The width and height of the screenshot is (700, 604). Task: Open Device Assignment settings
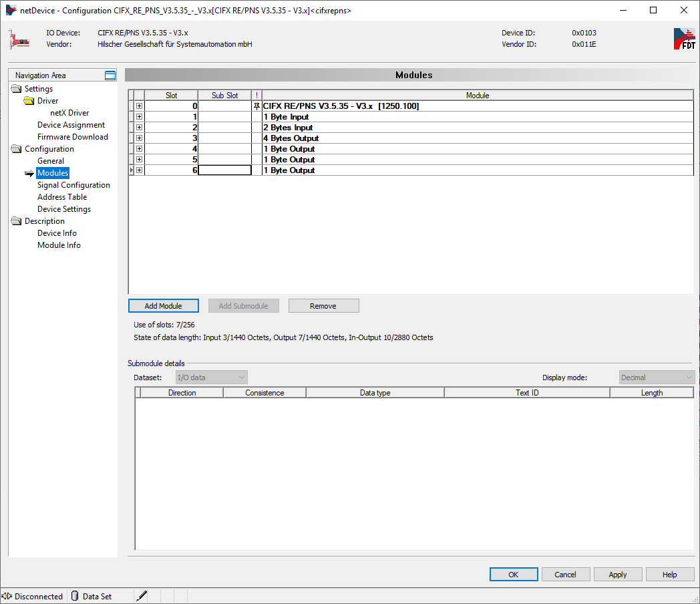tap(71, 125)
